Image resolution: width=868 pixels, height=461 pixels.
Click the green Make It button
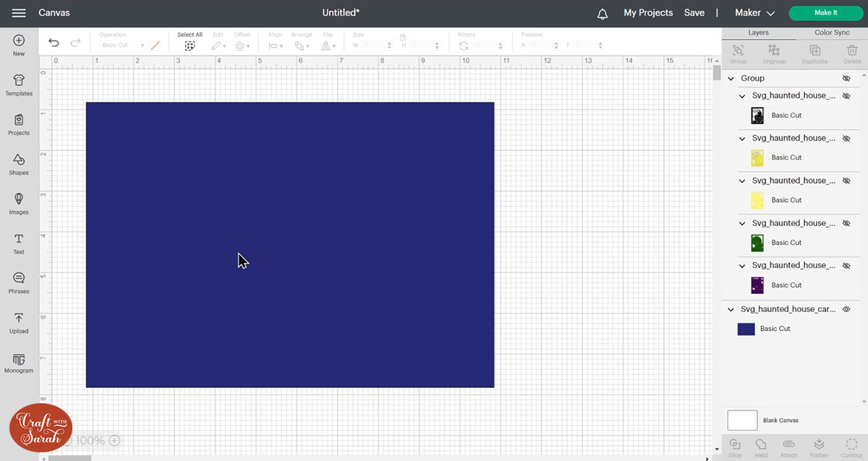pos(825,13)
